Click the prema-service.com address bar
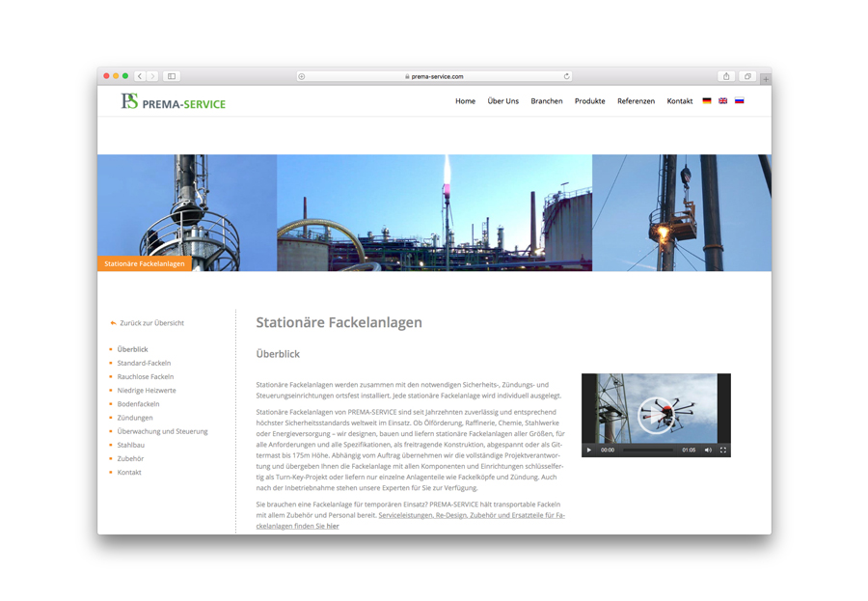This screenshot has height=601, width=868. (x=434, y=76)
